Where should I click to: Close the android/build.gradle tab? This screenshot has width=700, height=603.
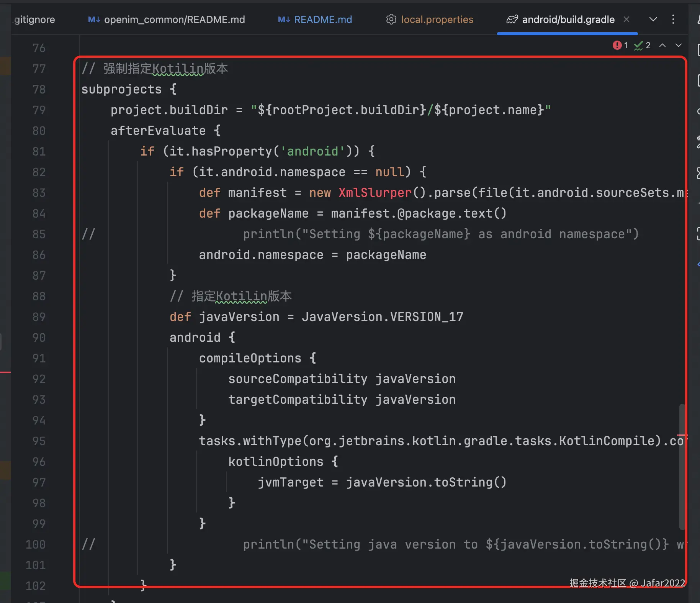626,19
